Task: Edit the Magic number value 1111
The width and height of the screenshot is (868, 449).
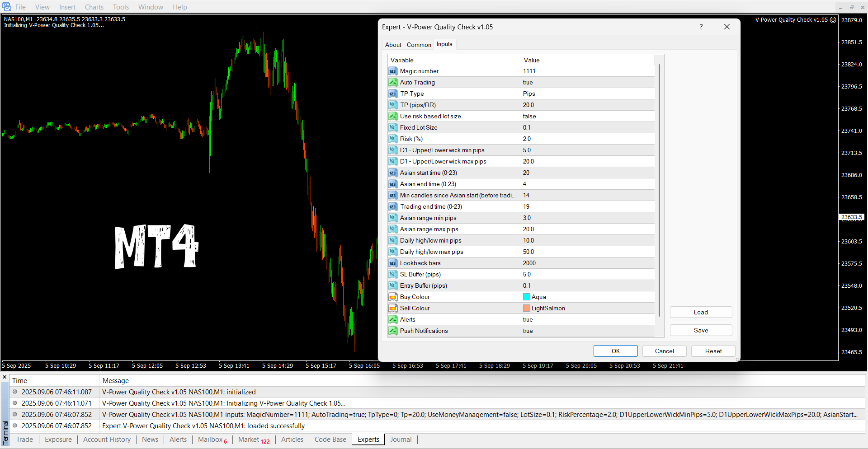Action: (588, 71)
